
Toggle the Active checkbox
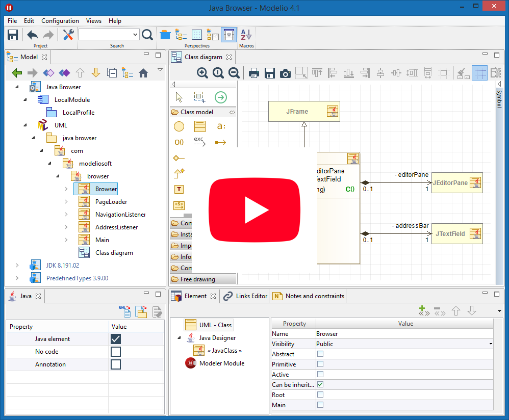pos(320,374)
